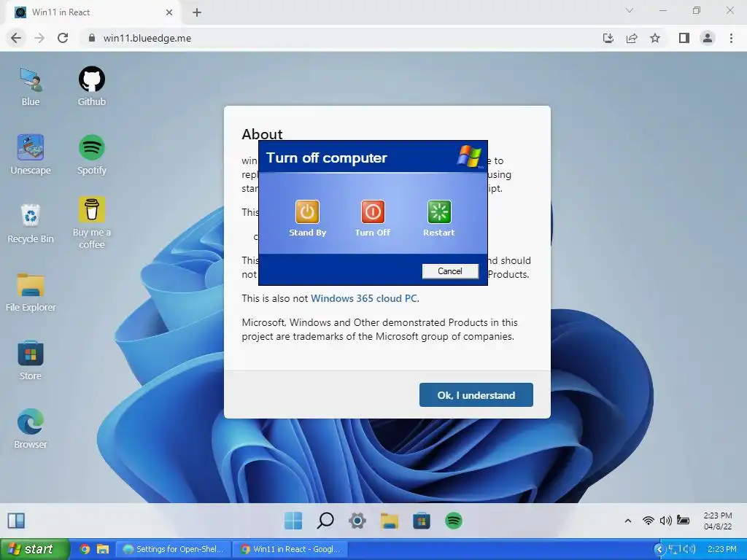Viewport: 747px width, 560px height.
Task: Toggle Chrome side panel icon
Action: pos(684,38)
